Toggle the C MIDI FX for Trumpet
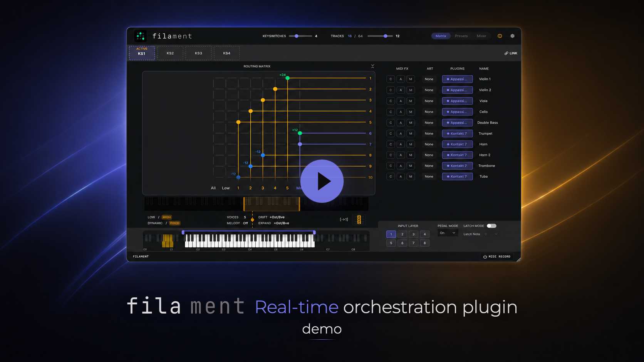The height and width of the screenshot is (362, 644). pyautogui.click(x=391, y=133)
